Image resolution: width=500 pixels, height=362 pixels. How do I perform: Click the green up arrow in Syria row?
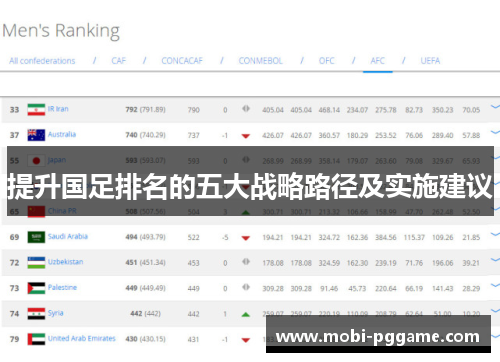[246, 314]
